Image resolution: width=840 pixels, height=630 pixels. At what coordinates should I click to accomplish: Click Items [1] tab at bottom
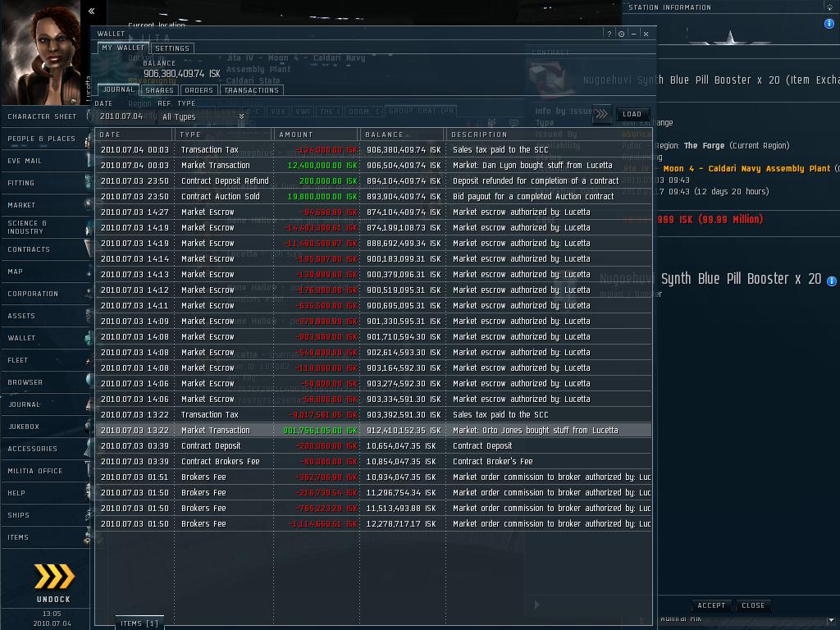point(139,623)
